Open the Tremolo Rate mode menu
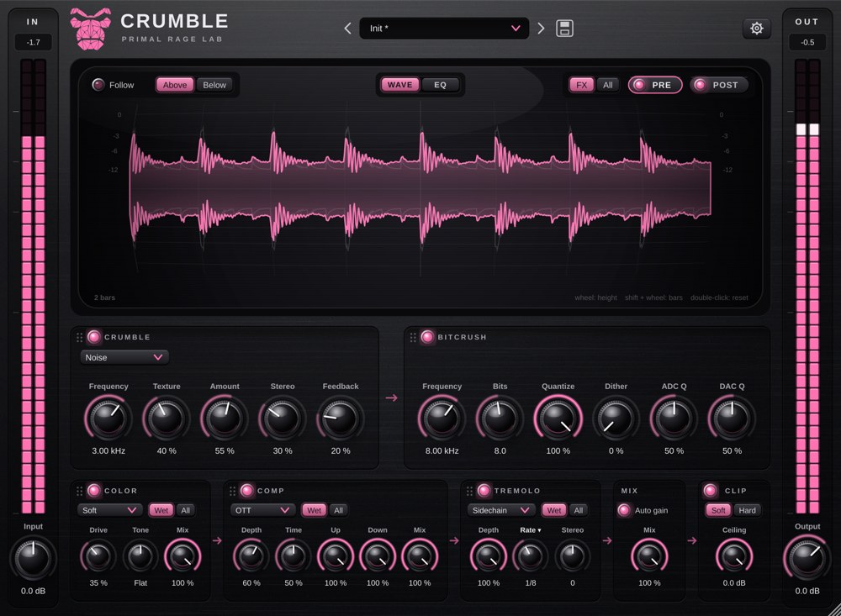The image size is (841, 616). tap(531, 529)
